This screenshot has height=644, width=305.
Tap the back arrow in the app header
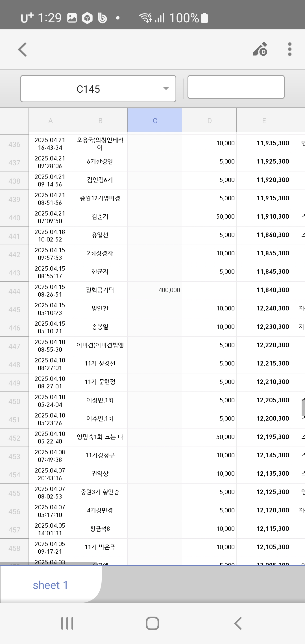[x=23, y=50]
